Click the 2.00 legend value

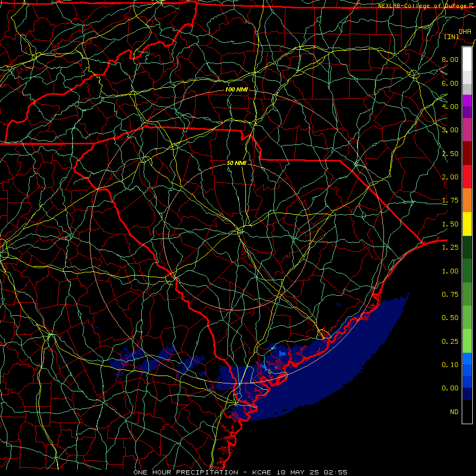pos(450,177)
